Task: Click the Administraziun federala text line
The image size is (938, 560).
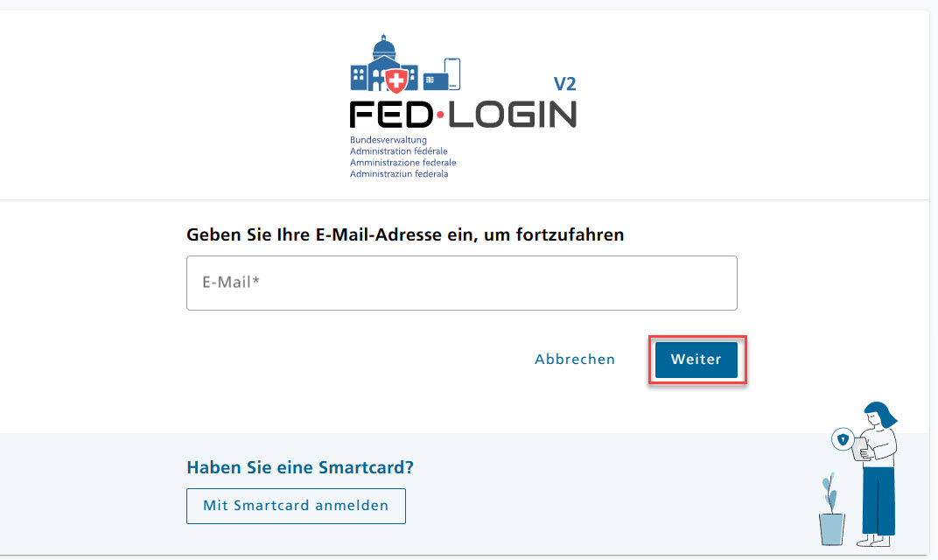Action: click(399, 174)
